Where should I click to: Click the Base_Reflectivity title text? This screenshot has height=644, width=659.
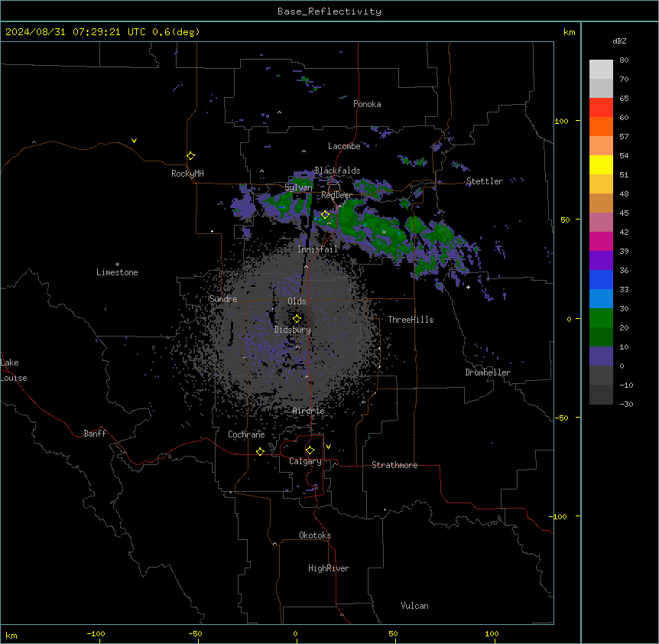point(329,11)
